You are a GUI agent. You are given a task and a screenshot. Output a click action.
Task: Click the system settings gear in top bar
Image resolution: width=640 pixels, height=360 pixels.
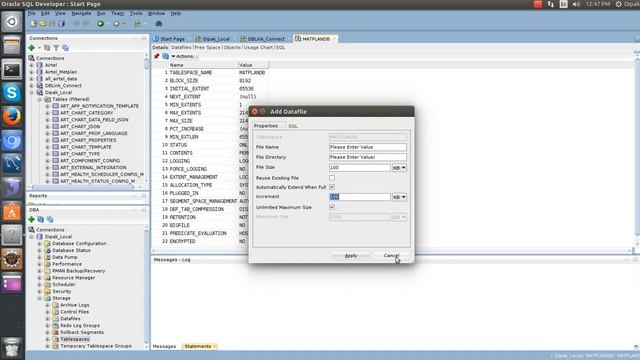(618, 4)
